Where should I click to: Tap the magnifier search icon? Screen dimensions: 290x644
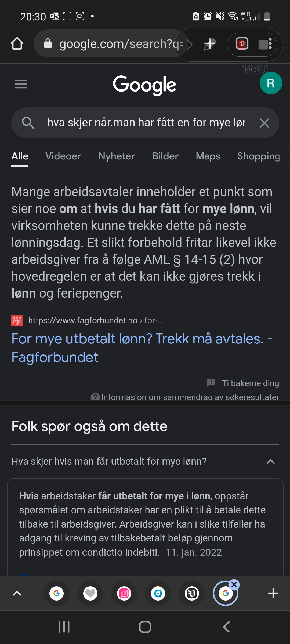click(x=28, y=123)
